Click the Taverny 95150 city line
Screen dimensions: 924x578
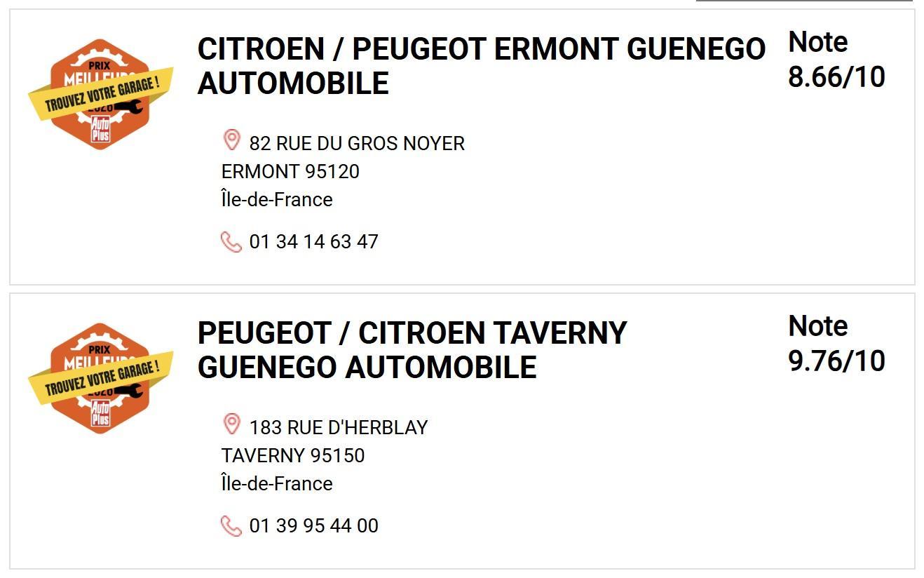coord(293,456)
